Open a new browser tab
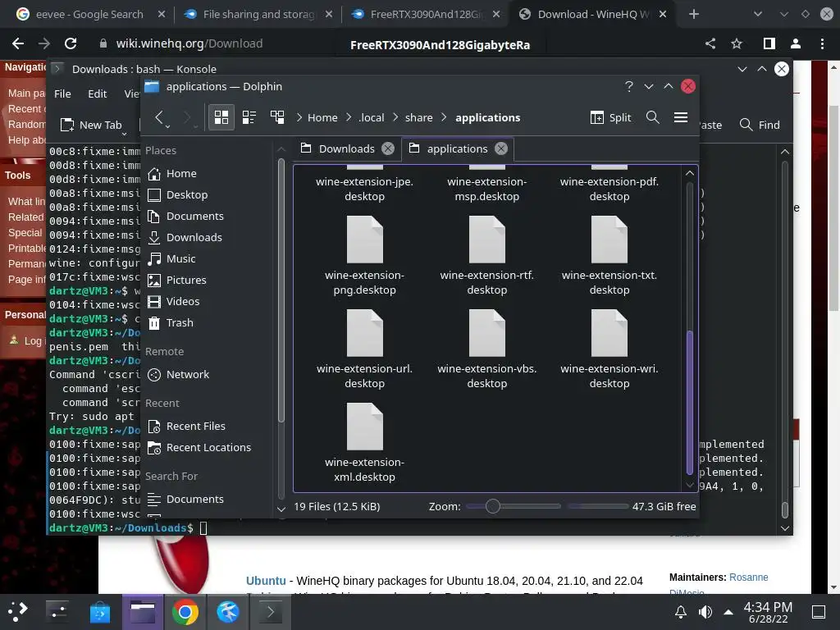Screen dimensions: 840x630 [x=694, y=14]
